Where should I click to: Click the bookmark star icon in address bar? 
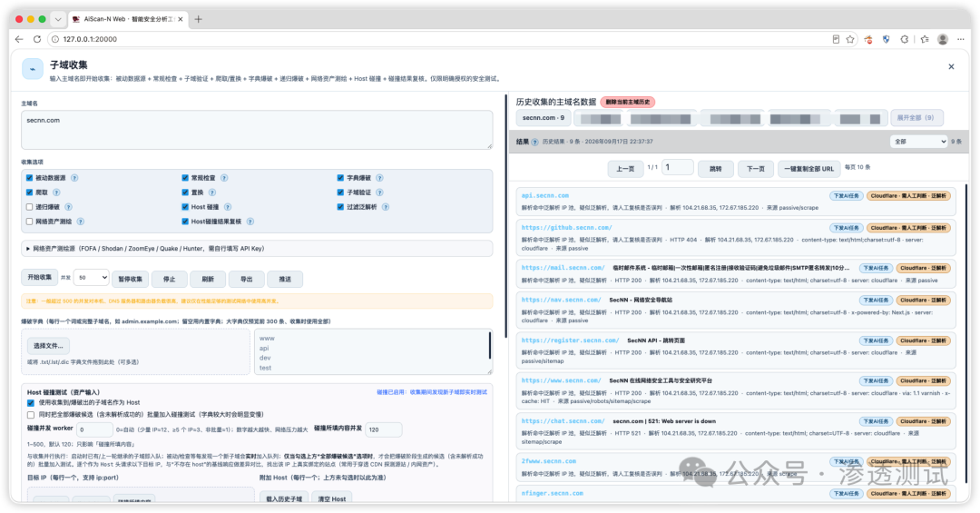tap(850, 39)
